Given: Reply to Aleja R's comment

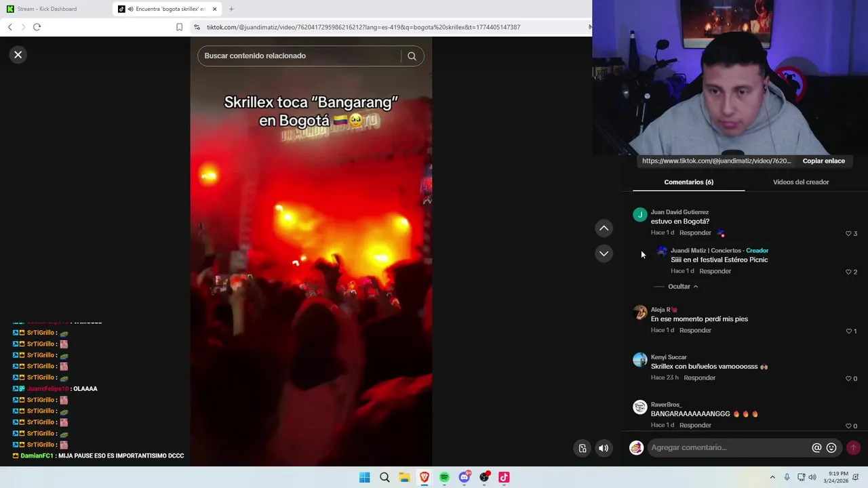Looking at the screenshot, I should click(x=695, y=330).
